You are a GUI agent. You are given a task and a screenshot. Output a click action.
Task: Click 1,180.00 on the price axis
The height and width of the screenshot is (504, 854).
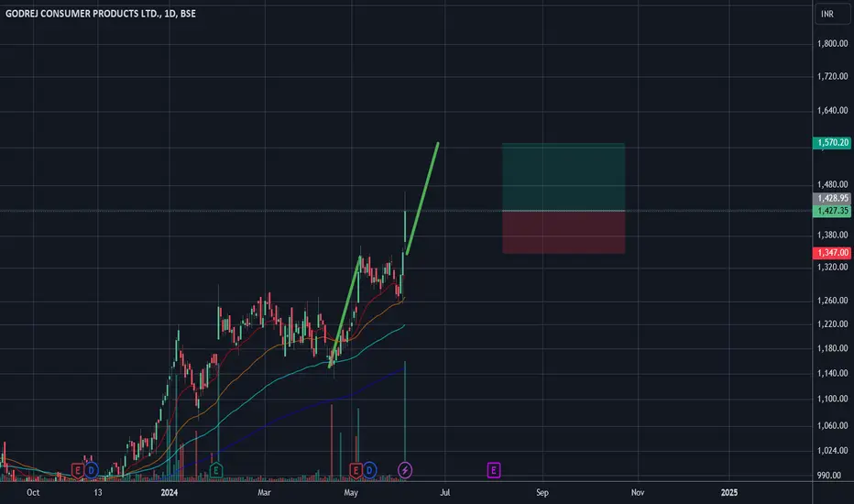832,348
